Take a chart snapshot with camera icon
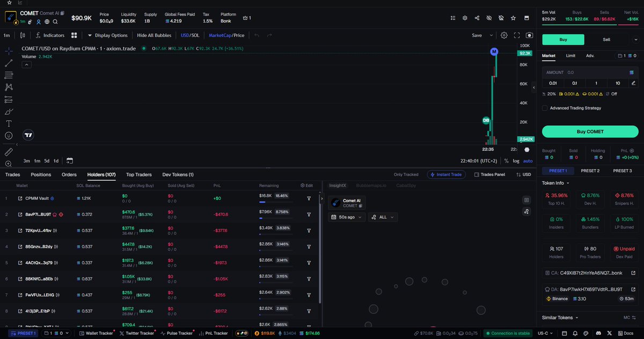This screenshot has height=339, width=644. coord(529,35)
